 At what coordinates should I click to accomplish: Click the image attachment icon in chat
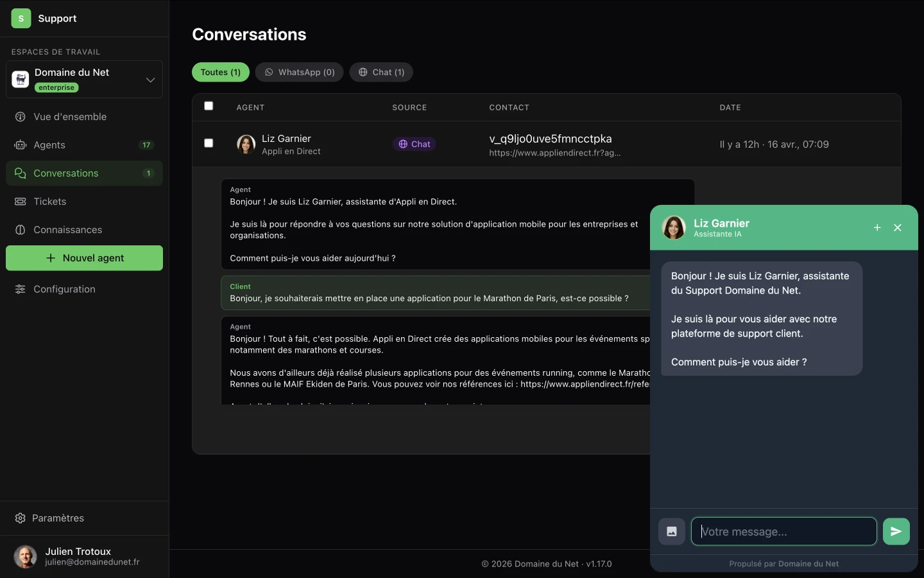(x=671, y=531)
